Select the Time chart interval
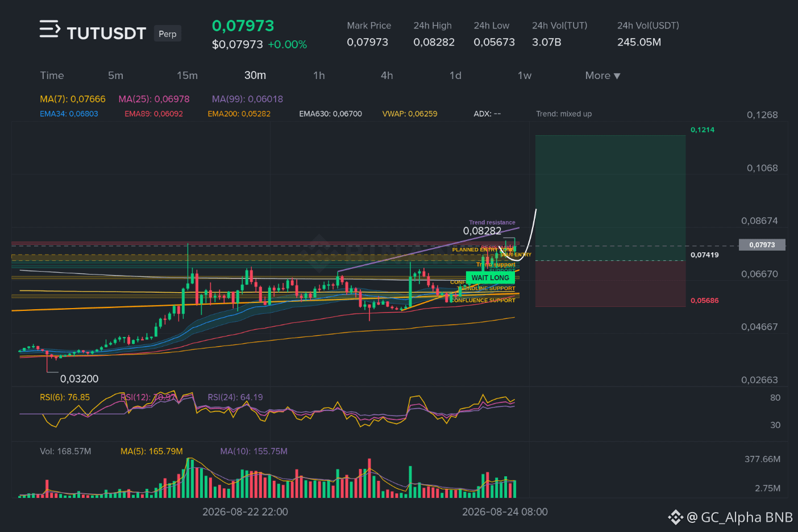The image size is (798, 532). (52, 76)
